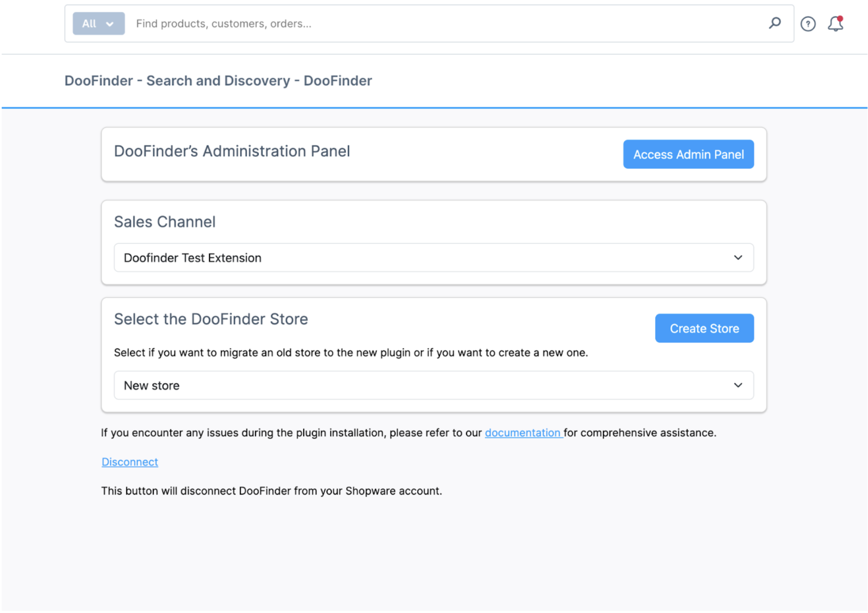Screen dimensions: 868x613
Task: Click the Create Store button
Action: [x=704, y=328]
